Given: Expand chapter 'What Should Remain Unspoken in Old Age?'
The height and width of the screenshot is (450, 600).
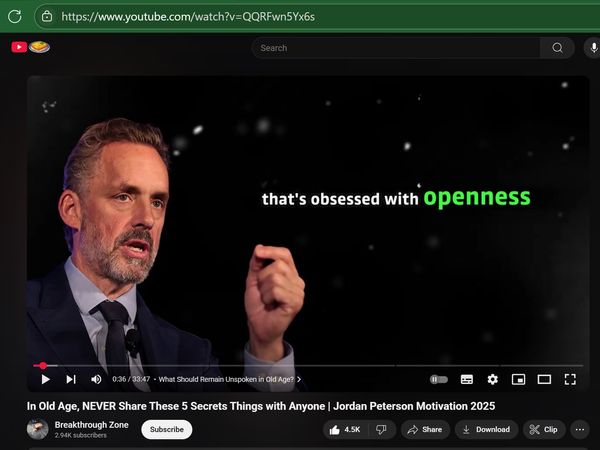Looking at the screenshot, I should tap(230, 379).
